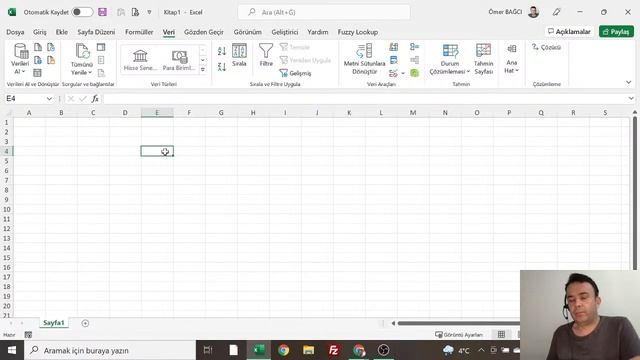Open the Yardım tab
Viewport: 640px width, 360px height.
(x=318, y=32)
